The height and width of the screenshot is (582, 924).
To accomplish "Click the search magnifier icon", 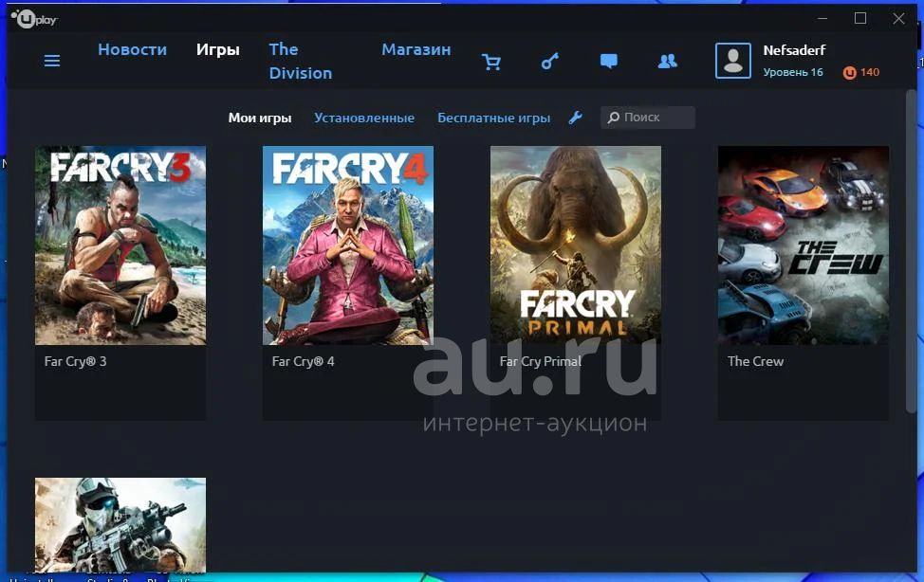I will point(614,118).
